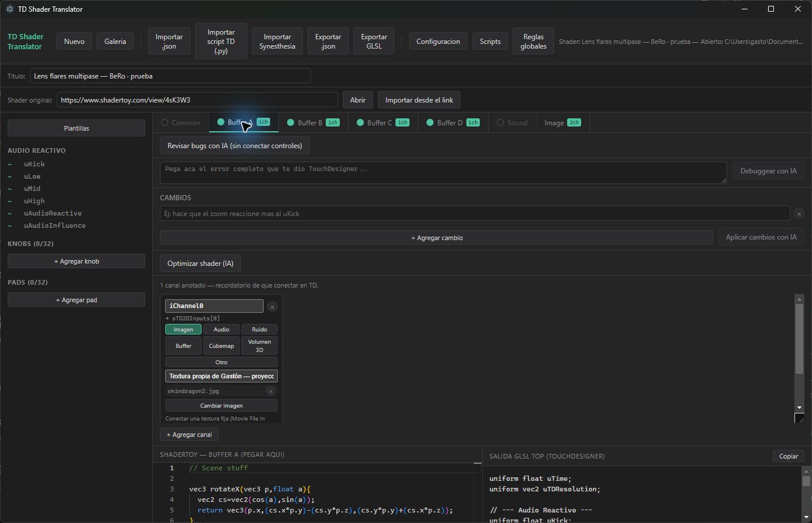Click Optimizar shader (IA)
Image resolution: width=812 pixels, height=523 pixels.
tap(200, 264)
